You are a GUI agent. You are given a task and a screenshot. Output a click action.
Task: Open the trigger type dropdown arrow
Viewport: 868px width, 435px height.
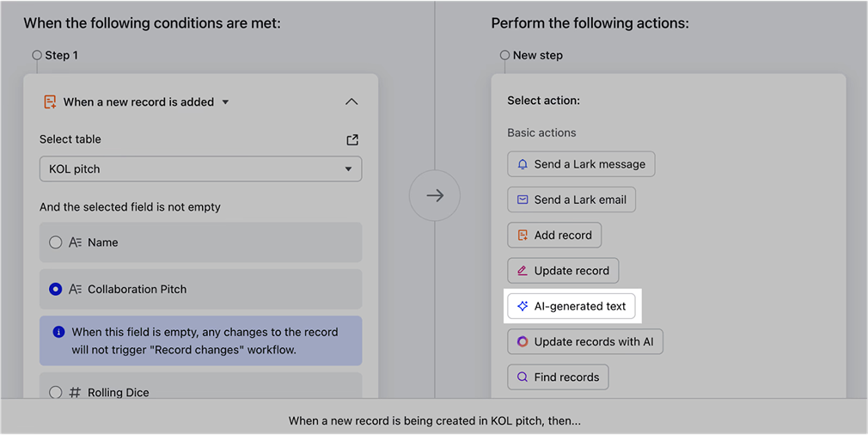[x=225, y=102]
